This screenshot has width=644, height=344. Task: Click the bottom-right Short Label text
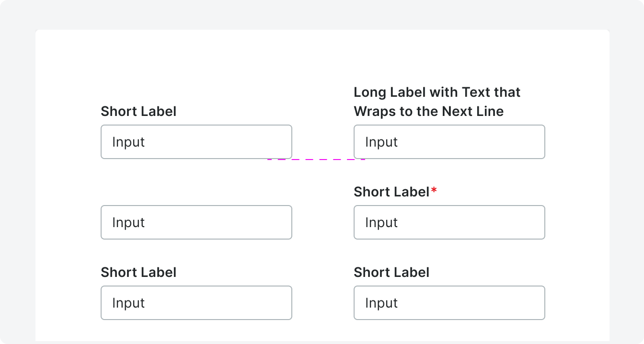[x=391, y=272]
